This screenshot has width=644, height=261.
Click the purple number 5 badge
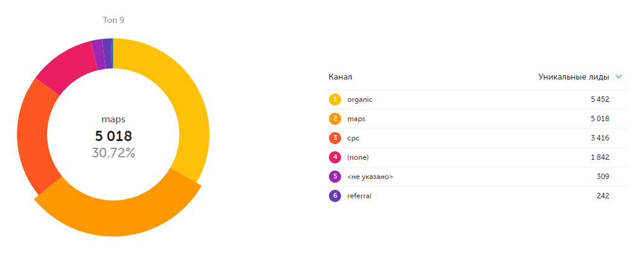[334, 177]
